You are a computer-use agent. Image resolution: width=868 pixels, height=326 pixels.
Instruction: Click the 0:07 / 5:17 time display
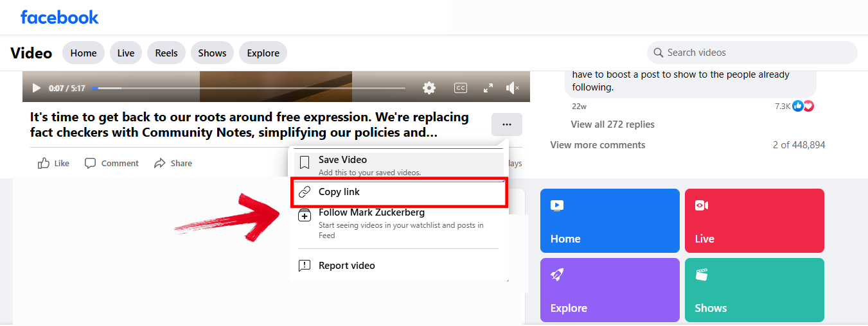click(67, 89)
